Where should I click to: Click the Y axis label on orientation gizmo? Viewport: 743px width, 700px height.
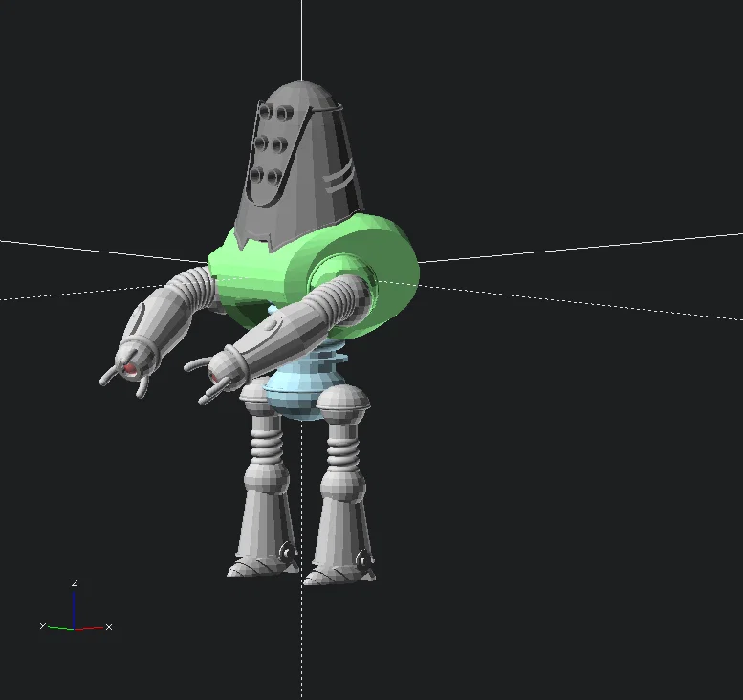(43, 626)
